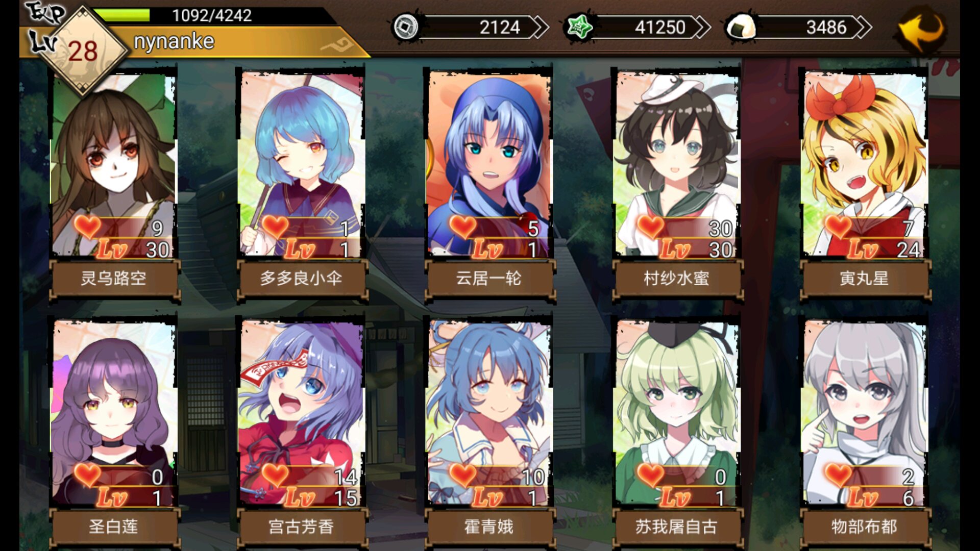Screen dimensions: 980x551
Task: Open the 云居一轮 character portrait
Action: click(x=489, y=163)
